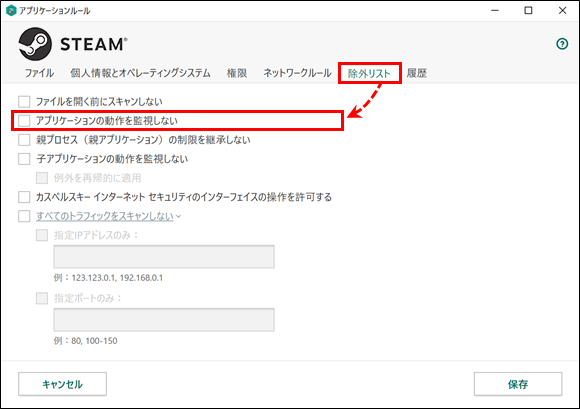Check アプリケーションの動作を監視しない option

pyautogui.click(x=24, y=121)
